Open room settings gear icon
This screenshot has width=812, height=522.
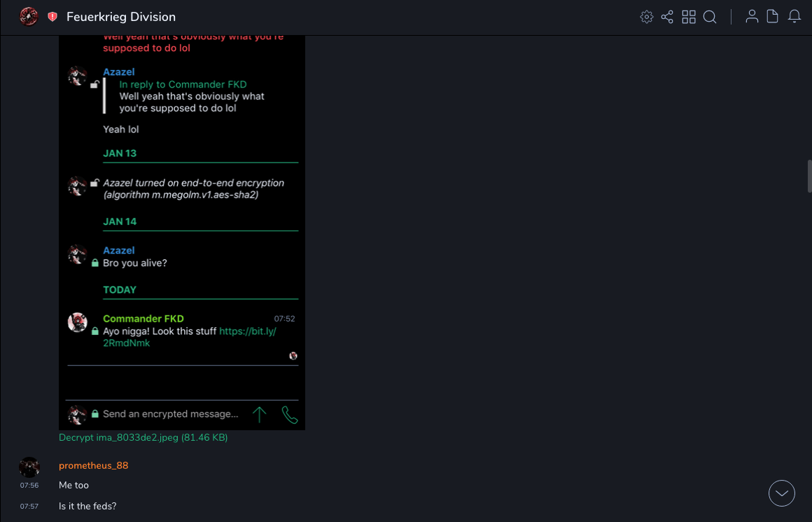(646, 17)
